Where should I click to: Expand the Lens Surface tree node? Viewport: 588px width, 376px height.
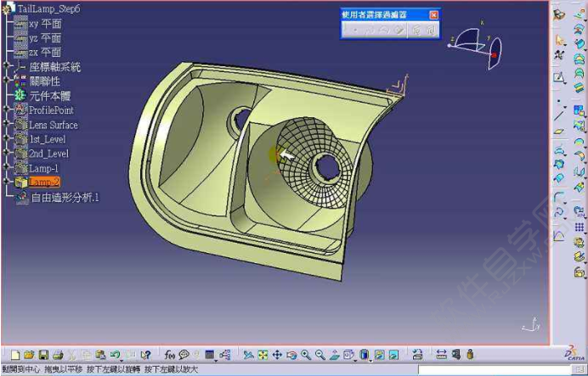pyautogui.click(x=6, y=123)
